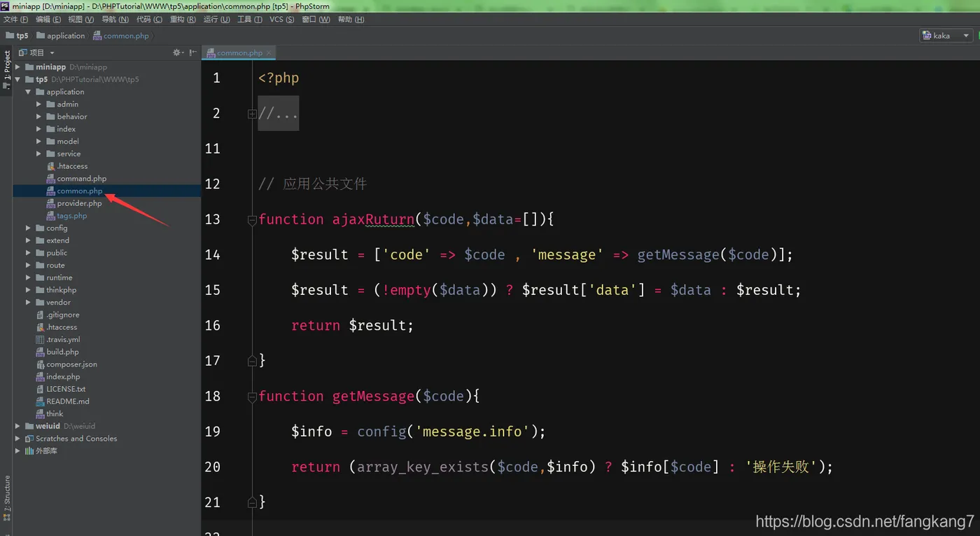Close the common.php editor tab
The image size is (980, 536).
tap(269, 53)
